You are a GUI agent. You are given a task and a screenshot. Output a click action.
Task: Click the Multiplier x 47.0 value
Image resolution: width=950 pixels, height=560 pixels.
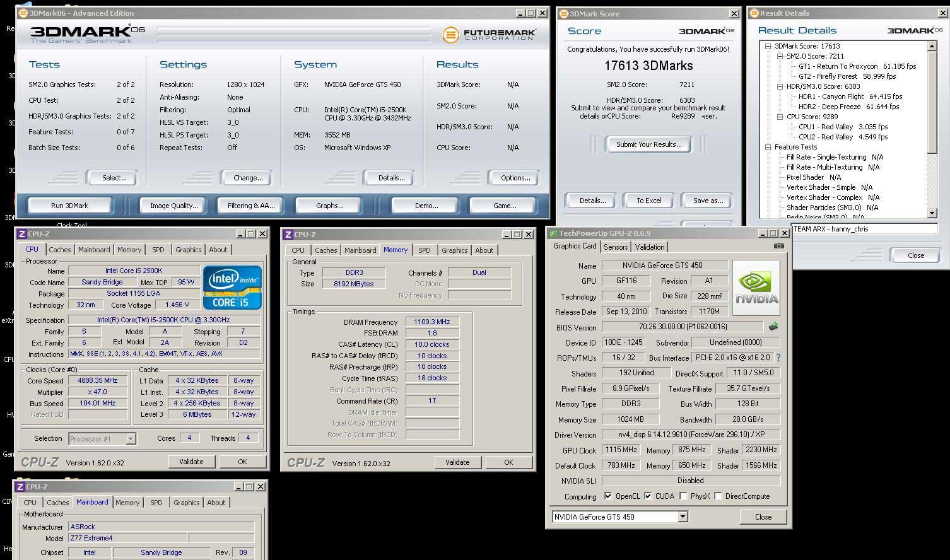click(x=99, y=392)
